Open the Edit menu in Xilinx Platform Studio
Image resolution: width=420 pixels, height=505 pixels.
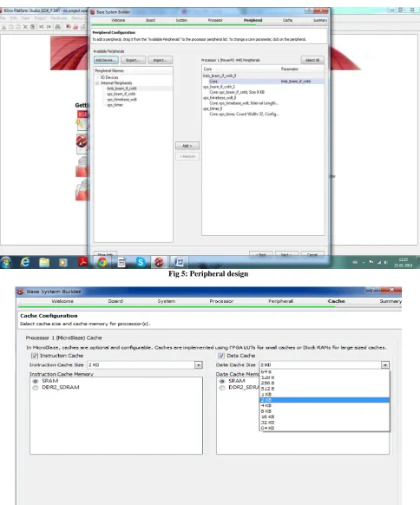tap(14, 18)
